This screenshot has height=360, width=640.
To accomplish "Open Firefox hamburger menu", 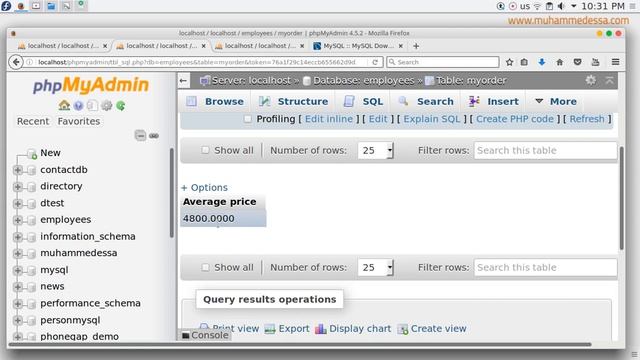I will point(616,62).
